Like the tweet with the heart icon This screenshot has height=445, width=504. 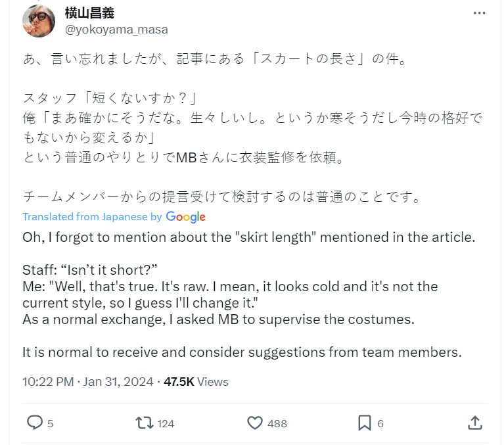tap(255, 423)
